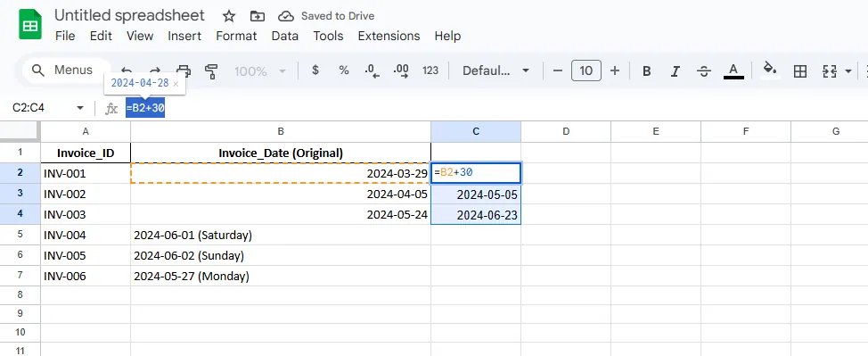Image resolution: width=868 pixels, height=356 pixels.
Task: Open more number formats 123
Action: click(430, 70)
